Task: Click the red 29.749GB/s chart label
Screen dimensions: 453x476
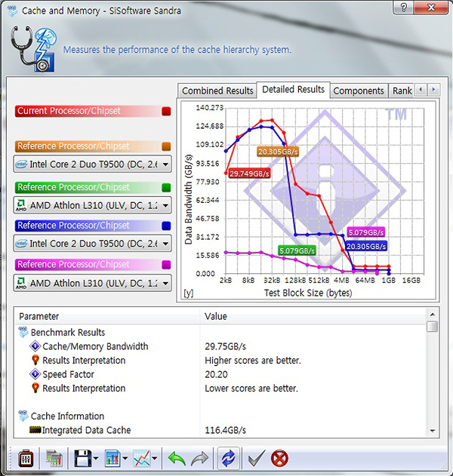Action: (x=249, y=174)
